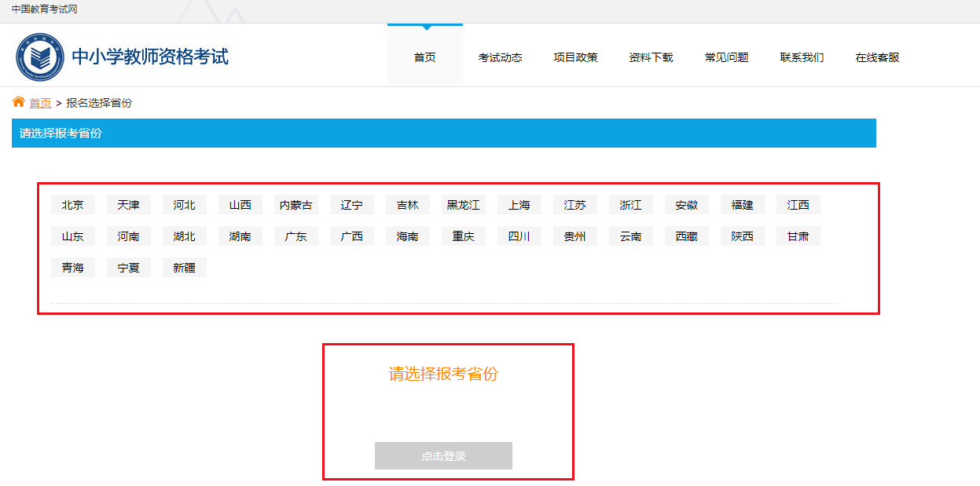Viewport: 980px width, 486px height.
Task: Select 西藏 from province list
Action: [x=687, y=236]
